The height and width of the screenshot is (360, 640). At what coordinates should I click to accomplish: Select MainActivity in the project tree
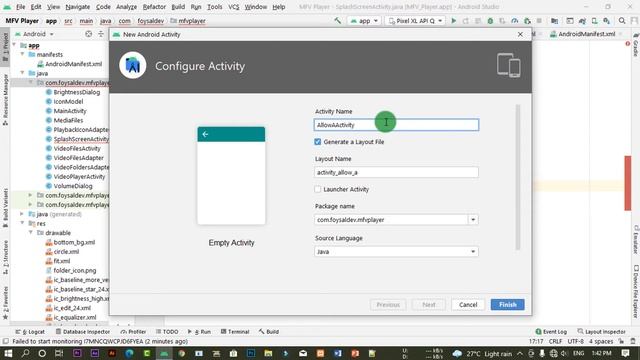tap(70, 111)
